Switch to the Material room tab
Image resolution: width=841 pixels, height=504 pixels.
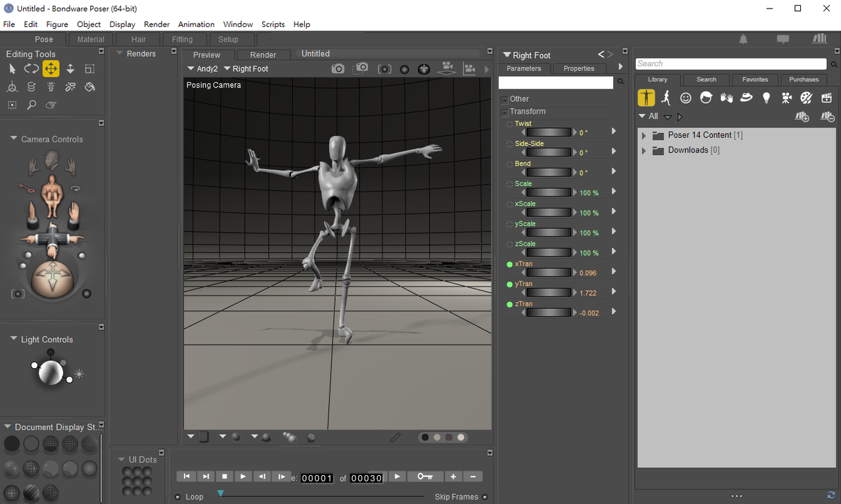tap(91, 39)
